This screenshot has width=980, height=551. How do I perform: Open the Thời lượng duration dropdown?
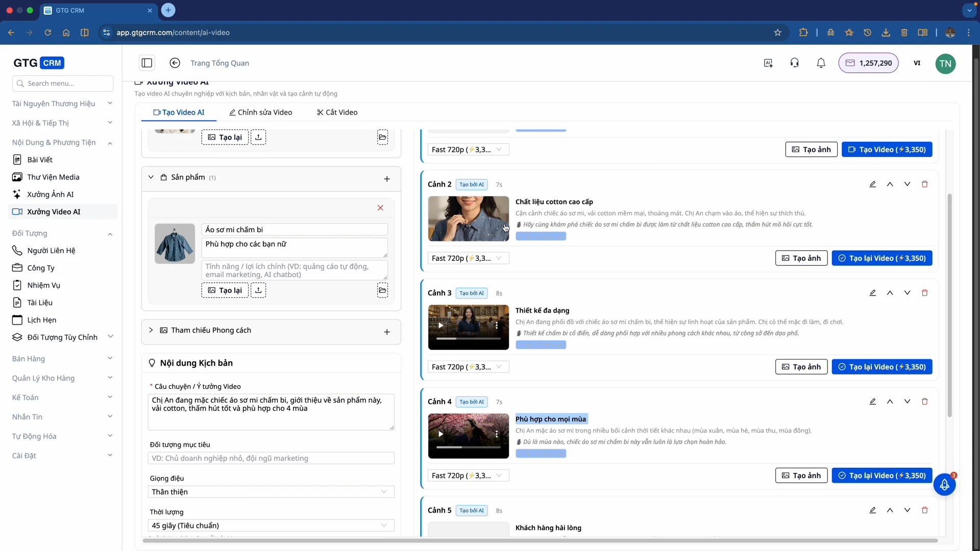tap(271, 525)
